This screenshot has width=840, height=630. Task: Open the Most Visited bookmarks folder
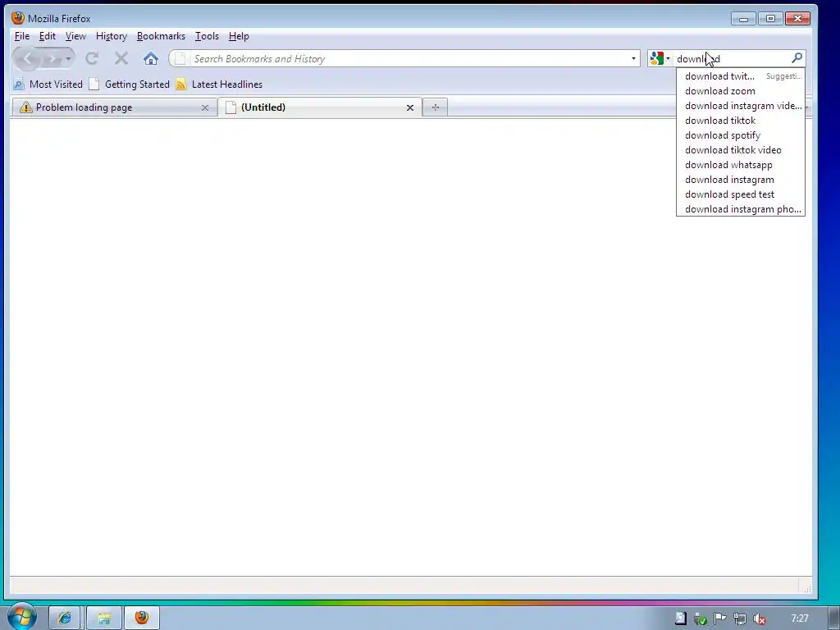point(48,84)
